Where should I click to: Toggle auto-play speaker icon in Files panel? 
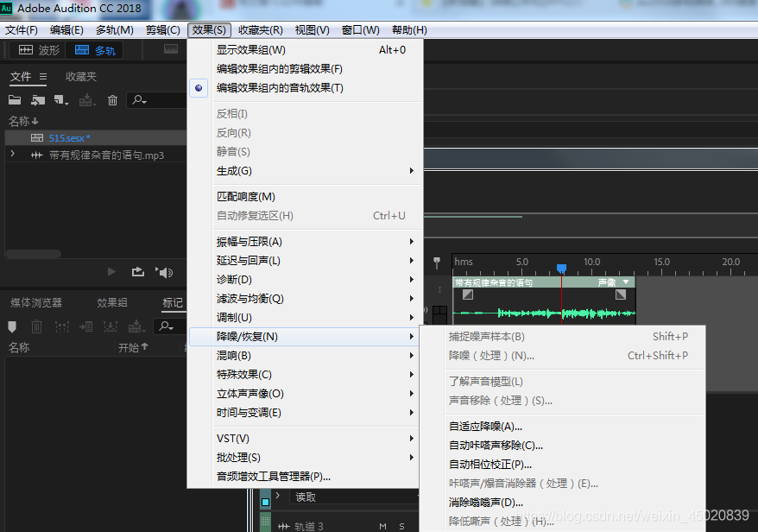click(164, 272)
